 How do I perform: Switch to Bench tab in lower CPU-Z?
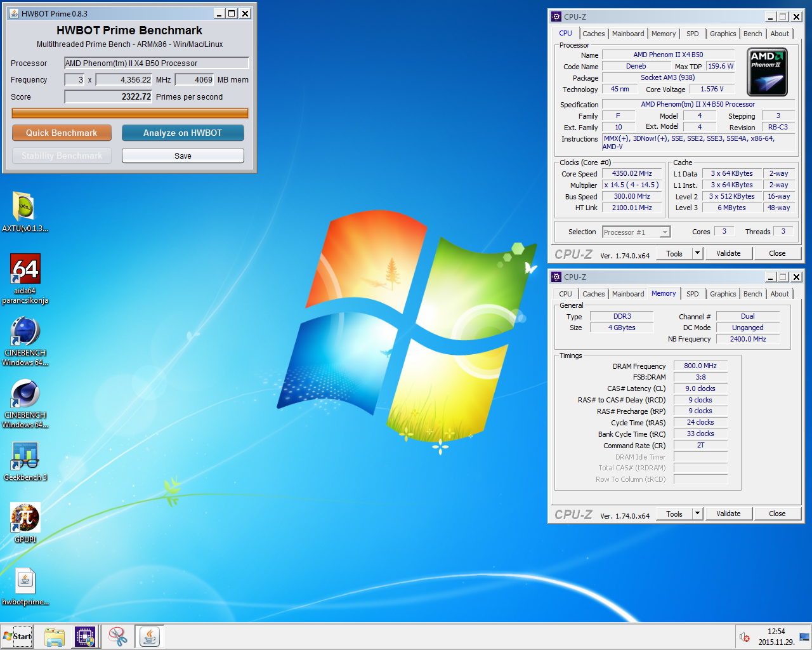[753, 294]
